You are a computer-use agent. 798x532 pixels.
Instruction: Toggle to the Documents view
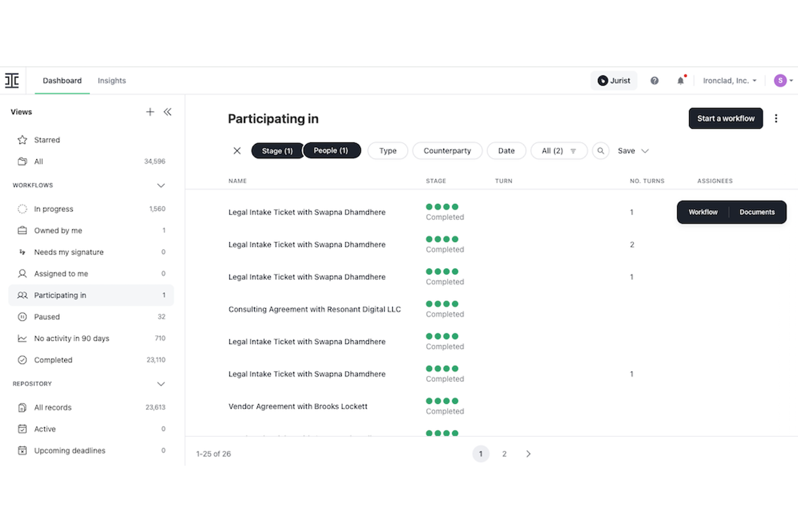tap(757, 212)
